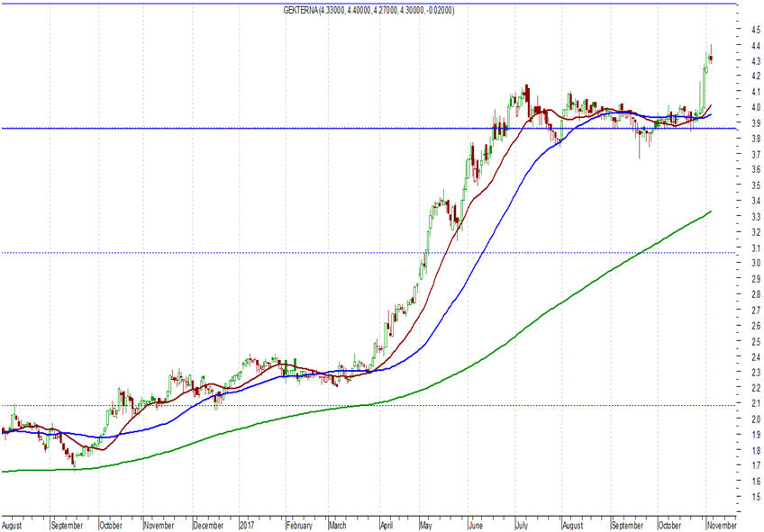Click the 3.7 price axis label
Image resolution: width=764 pixels, height=532 pixels.
pyautogui.click(x=756, y=154)
